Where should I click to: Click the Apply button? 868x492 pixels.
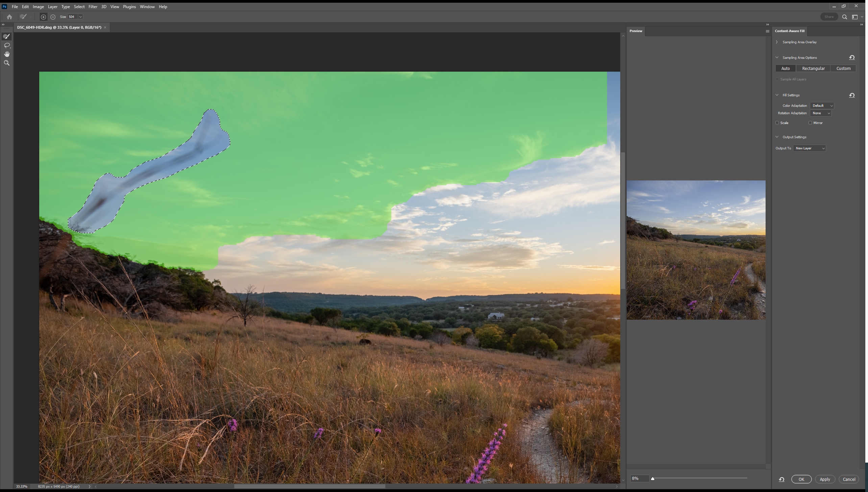tap(825, 479)
